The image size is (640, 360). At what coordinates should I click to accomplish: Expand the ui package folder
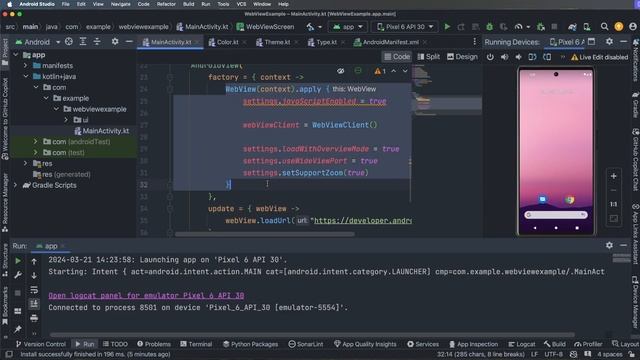[x=66, y=120]
